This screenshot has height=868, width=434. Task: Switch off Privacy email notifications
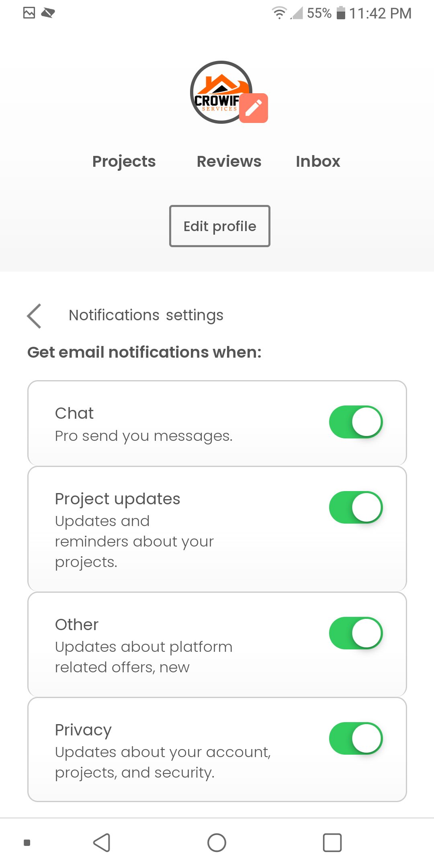(356, 739)
